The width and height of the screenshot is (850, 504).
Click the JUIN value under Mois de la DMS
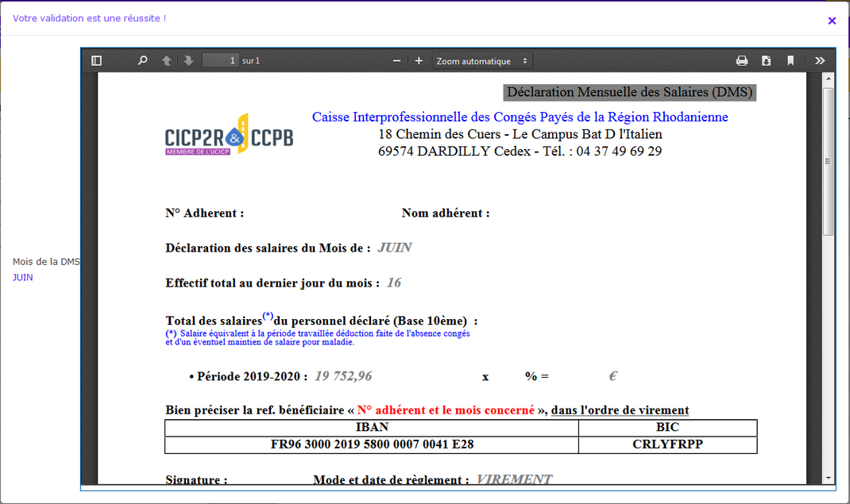[23, 277]
